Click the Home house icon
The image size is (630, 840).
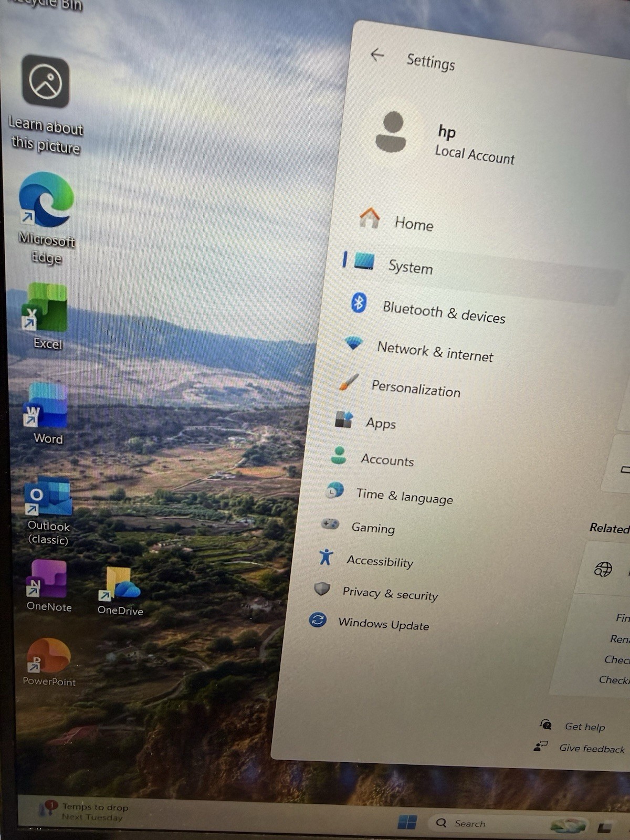tap(370, 217)
